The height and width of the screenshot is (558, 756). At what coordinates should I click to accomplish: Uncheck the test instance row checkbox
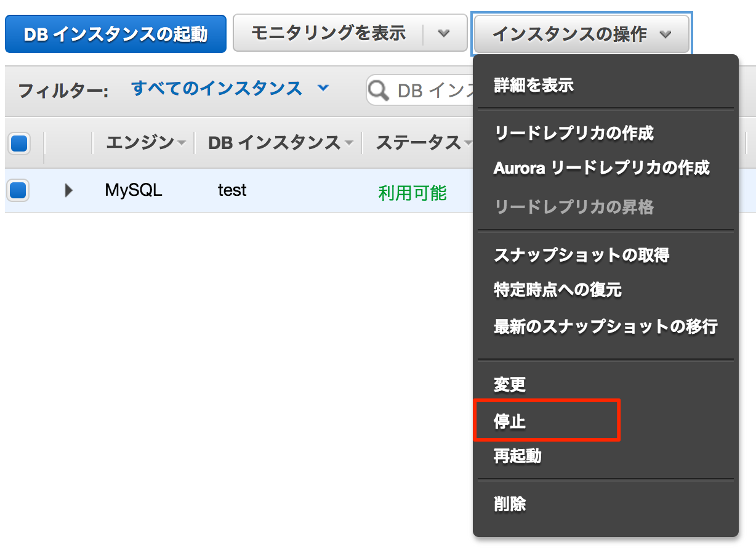18,190
